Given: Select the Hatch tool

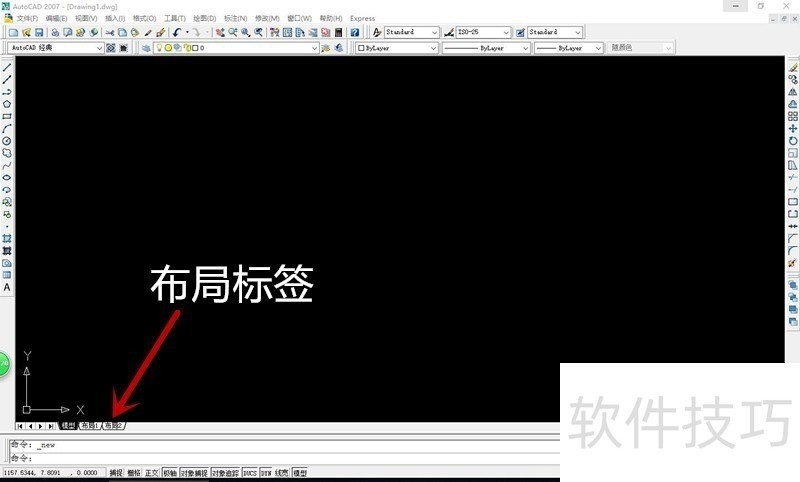Looking at the screenshot, I should [7, 238].
